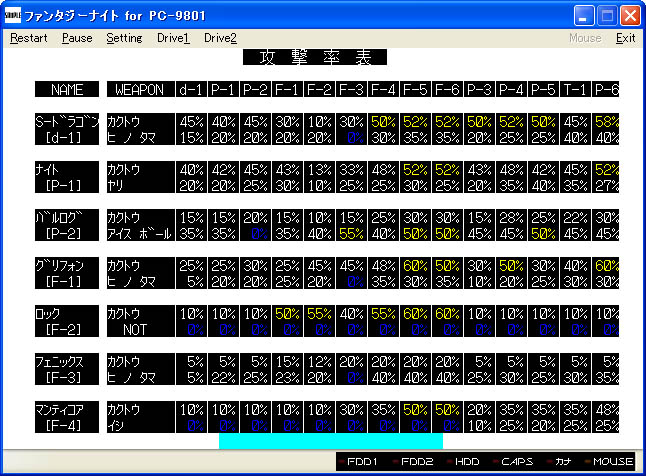Click Exit in the menu bar
The width and height of the screenshot is (646, 476).
coord(625,38)
